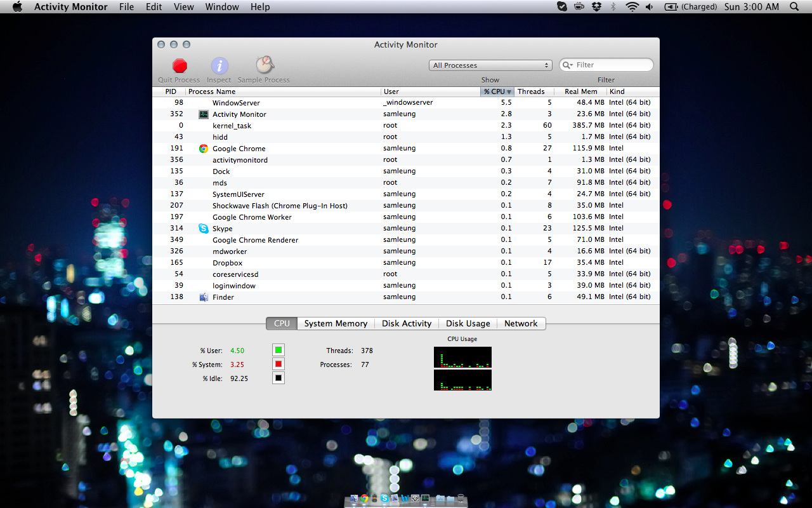812x508 pixels.
Task: Open the Help menu
Action: pos(260,7)
